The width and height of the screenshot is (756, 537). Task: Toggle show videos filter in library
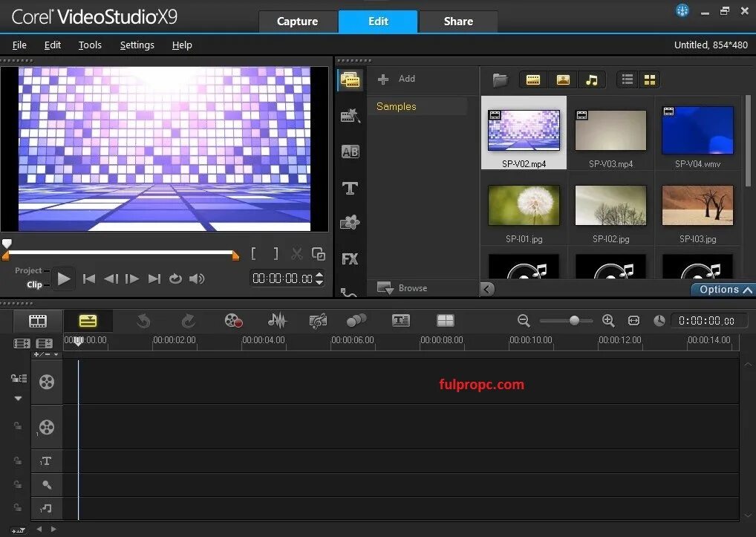(x=532, y=80)
